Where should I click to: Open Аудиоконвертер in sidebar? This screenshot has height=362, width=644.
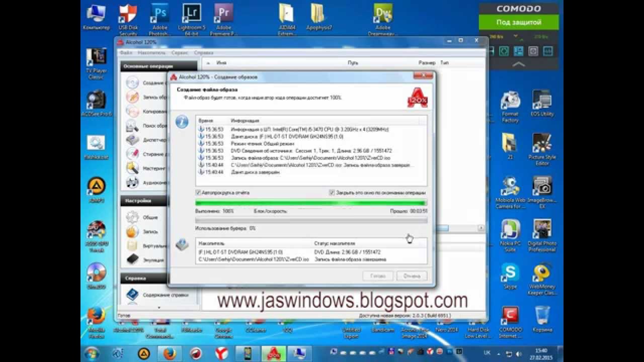click(x=133, y=183)
